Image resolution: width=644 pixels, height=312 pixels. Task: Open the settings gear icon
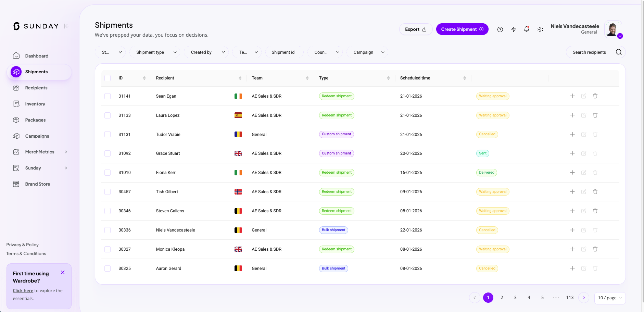point(540,29)
